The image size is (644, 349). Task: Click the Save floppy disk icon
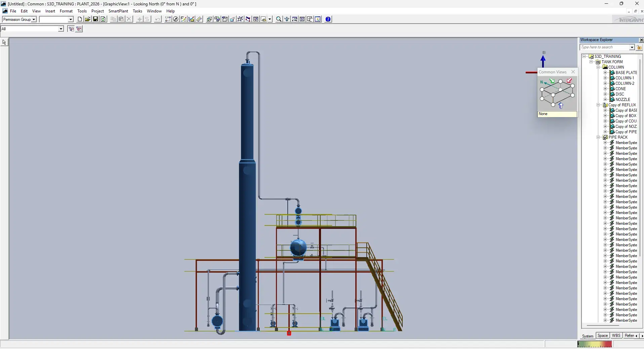click(x=95, y=19)
